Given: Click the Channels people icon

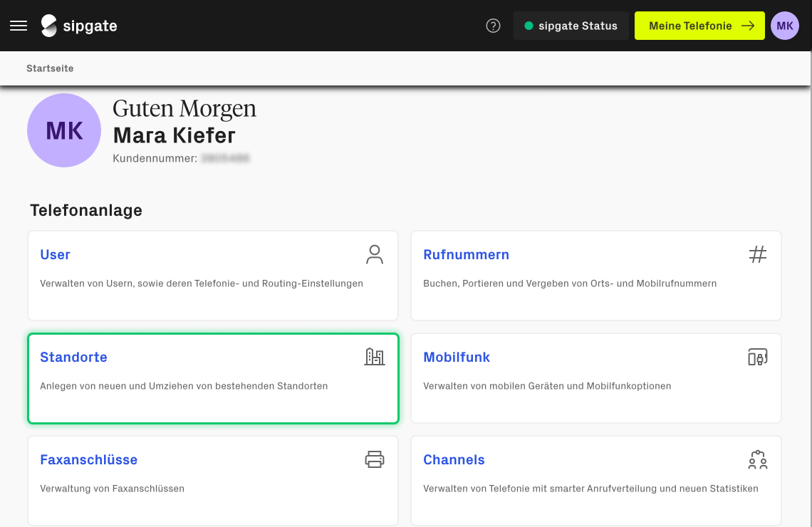Looking at the screenshot, I should (x=757, y=459).
